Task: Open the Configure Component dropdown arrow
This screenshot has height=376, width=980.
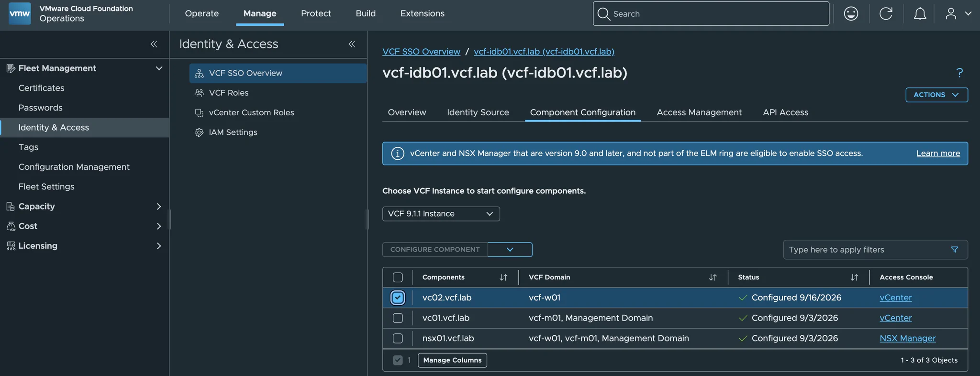Action: [510, 250]
